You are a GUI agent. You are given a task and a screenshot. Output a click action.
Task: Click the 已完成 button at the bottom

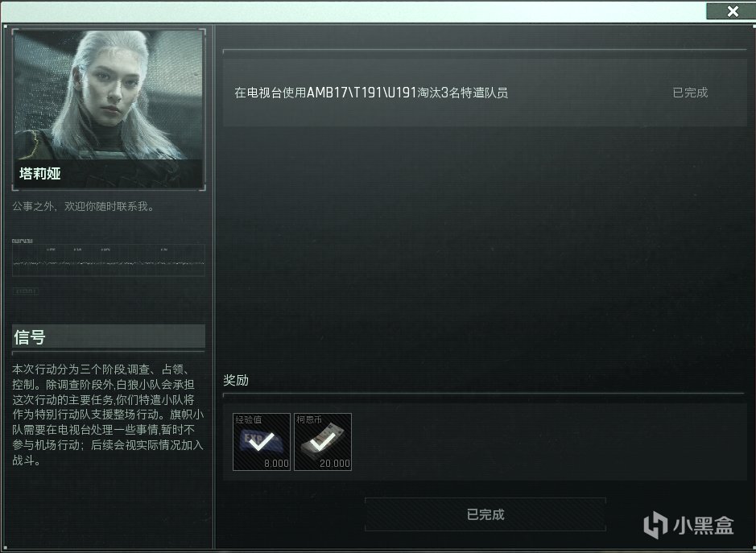(485, 514)
